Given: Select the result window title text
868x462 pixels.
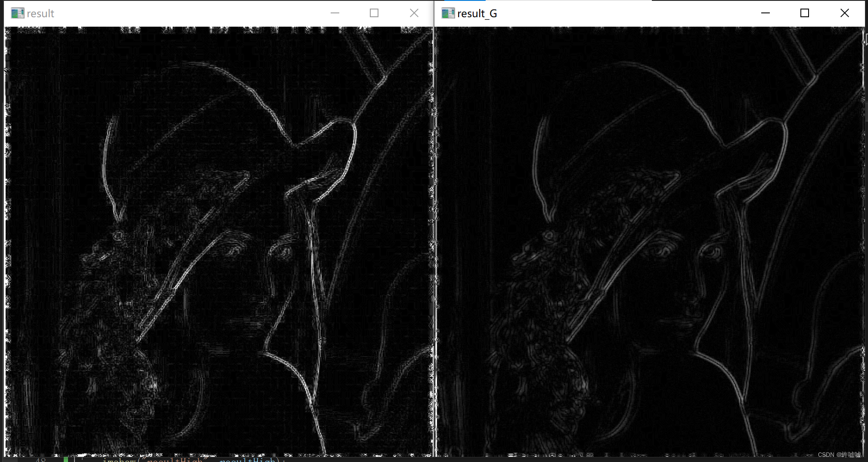Looking at the screenshot, I should pos(40,14).
